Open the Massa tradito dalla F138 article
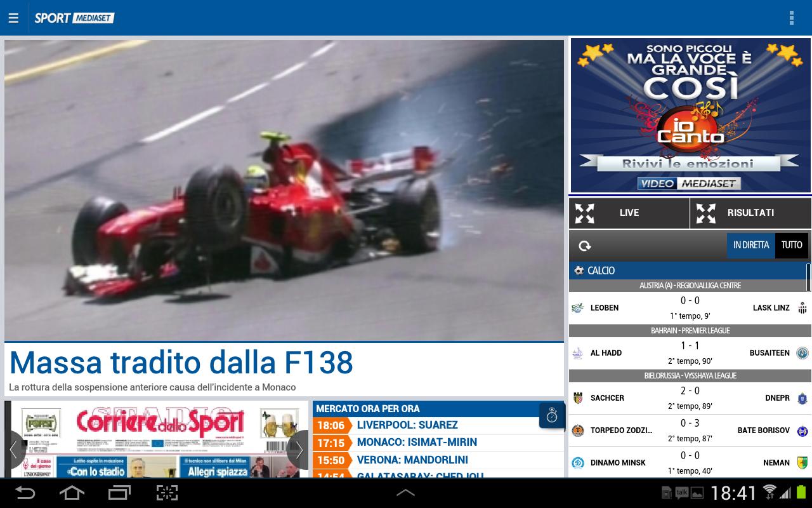The height and width of the screenshot is (508, 812). coord(181,362)
